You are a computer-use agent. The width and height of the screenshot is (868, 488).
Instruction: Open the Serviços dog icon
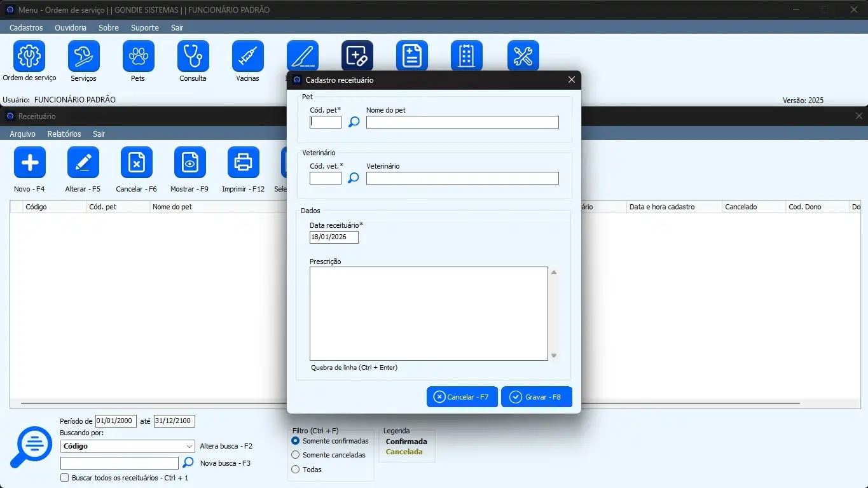[x=84, y=57]
